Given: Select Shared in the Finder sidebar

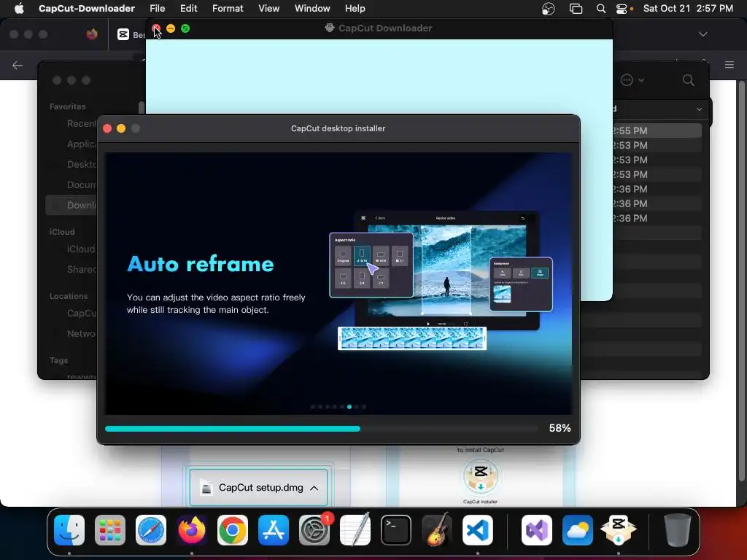Looking at the screenshot, I should coord(82,270).
